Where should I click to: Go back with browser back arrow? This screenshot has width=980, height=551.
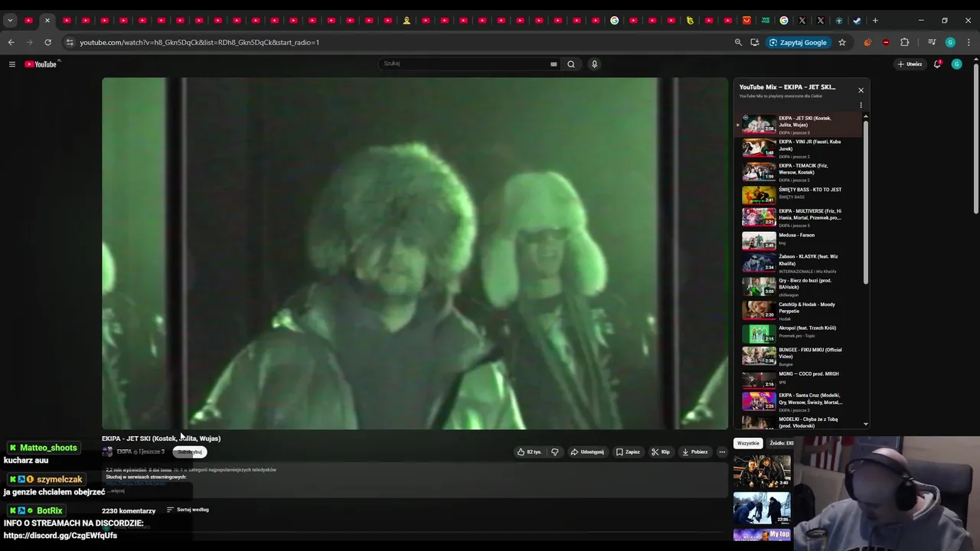(x=11, y=42)
